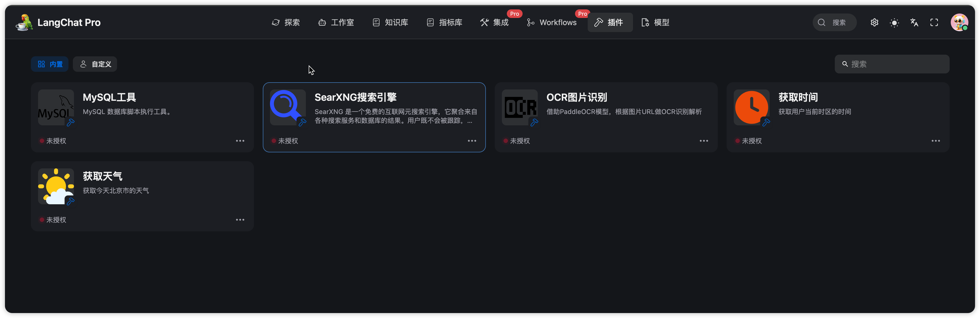Click the LangChat Pro parrot logo
Viewport: 980px width, 318px height.
coord(24,22)
